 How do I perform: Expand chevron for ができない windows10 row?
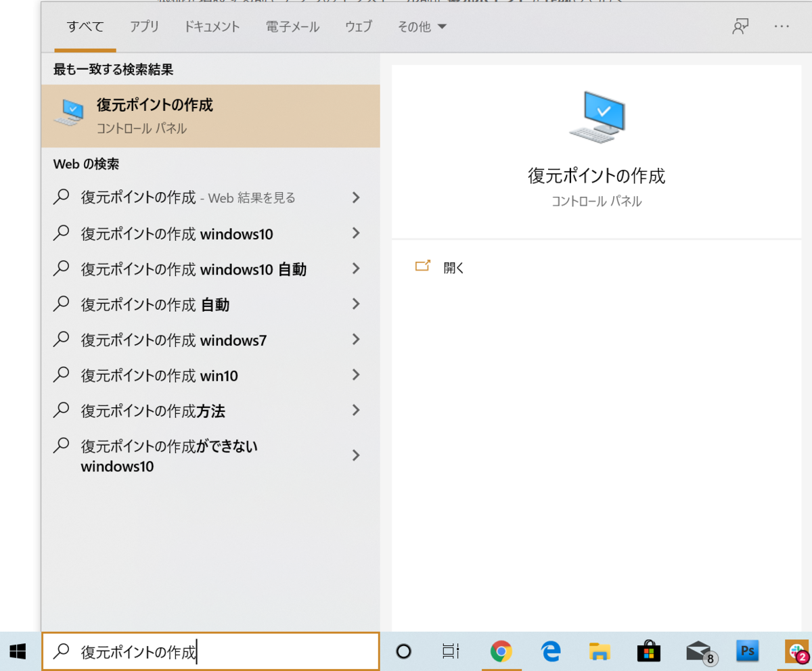356,455
